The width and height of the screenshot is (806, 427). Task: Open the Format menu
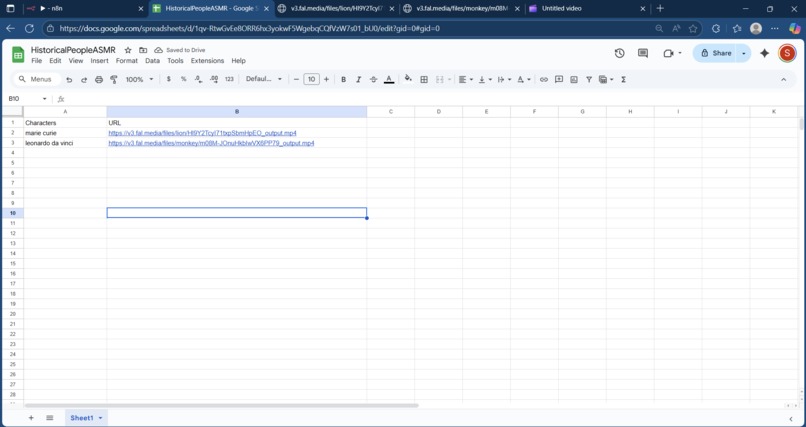[126, 61]
